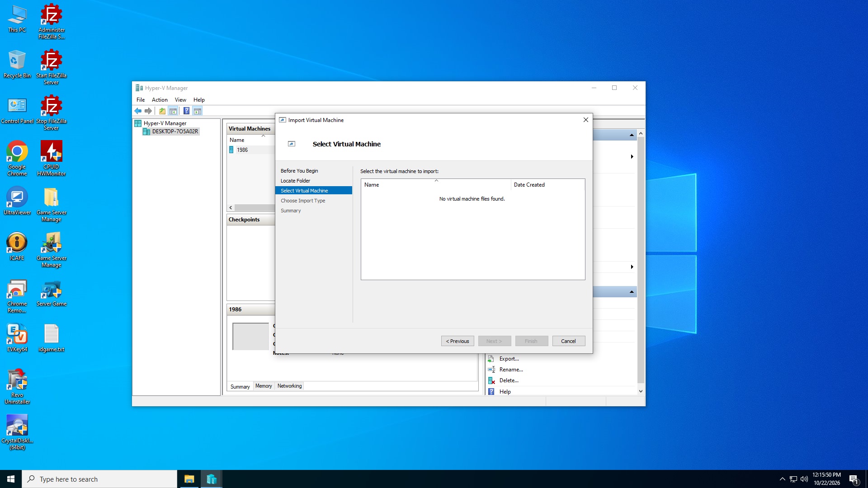
Task: Open CrystalDiskInfo desktop shortcut
Action: 17,432
